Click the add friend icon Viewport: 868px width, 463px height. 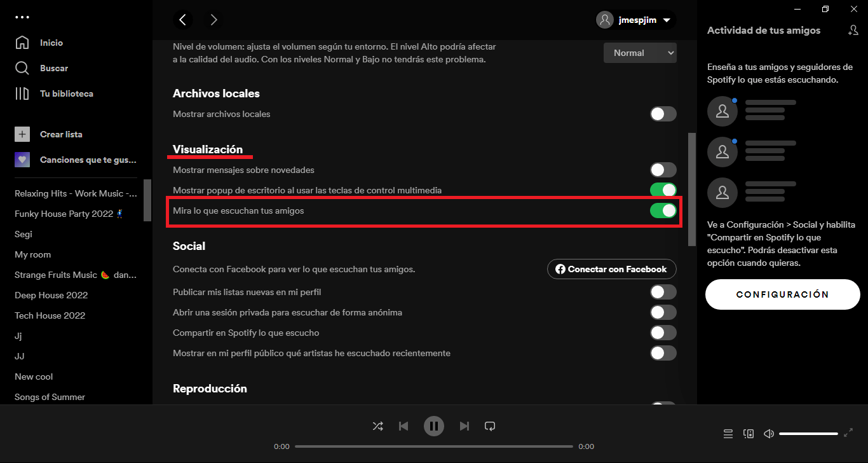[853, 30]
